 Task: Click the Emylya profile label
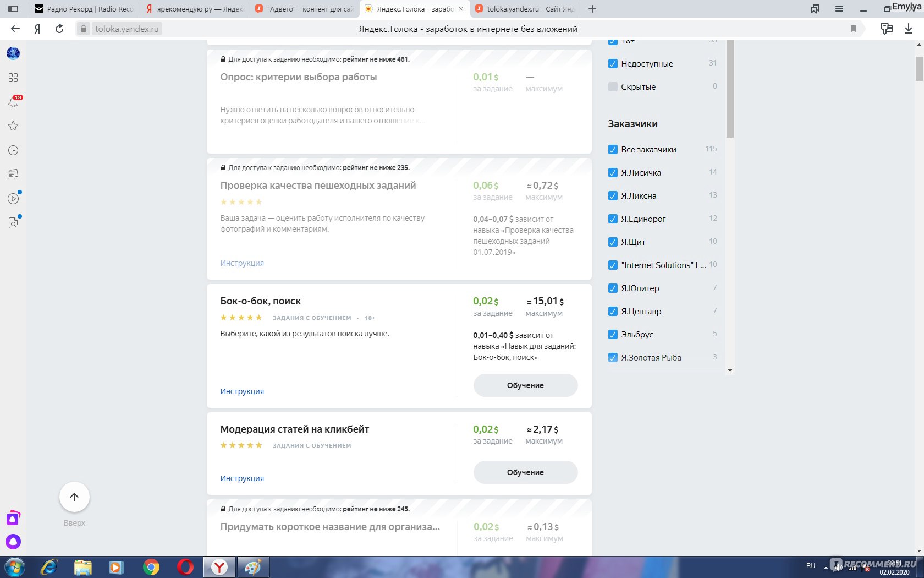pos(907,7)
